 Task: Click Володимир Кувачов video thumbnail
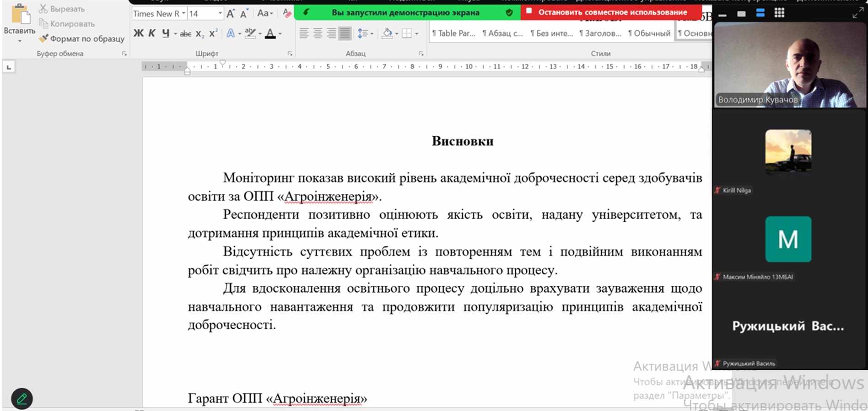[789, 65]
